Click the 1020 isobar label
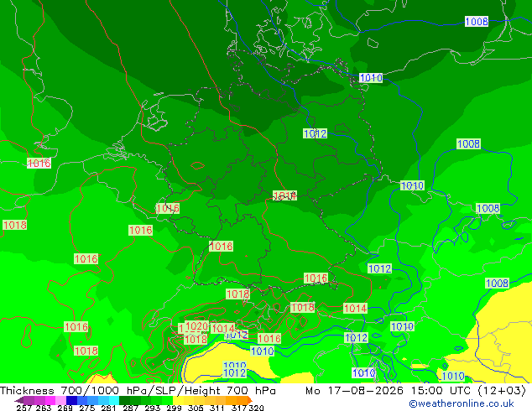The image size is (532, 411). [197, 326]
